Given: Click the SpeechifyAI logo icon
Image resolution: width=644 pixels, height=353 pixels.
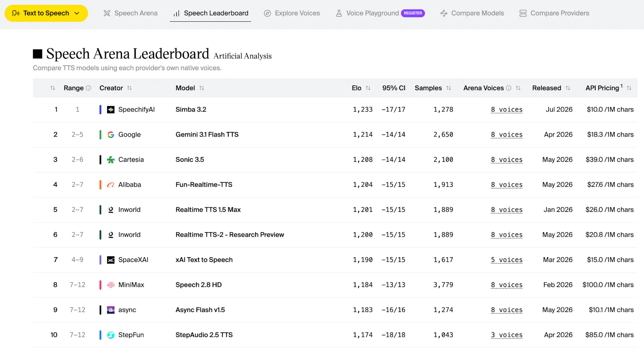Looking at the screenshot, I should pyautogui.click(x=111, y=109).
